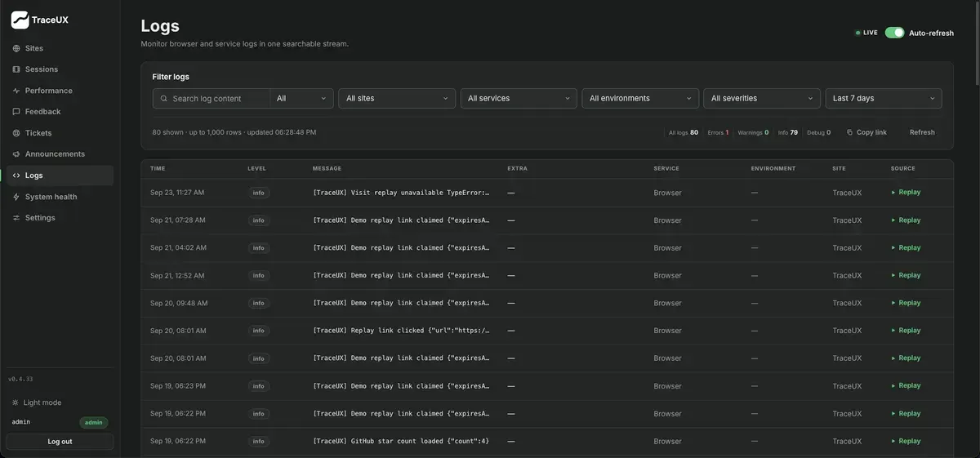
Task: Open the Sessions page
Action: click(x=59, y=69)
